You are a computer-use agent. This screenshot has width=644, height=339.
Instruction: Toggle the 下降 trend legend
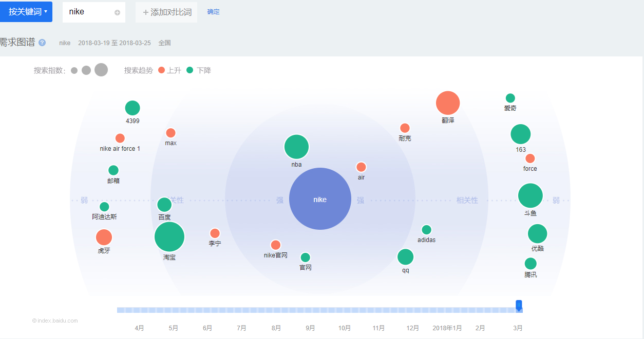(199, 70)
